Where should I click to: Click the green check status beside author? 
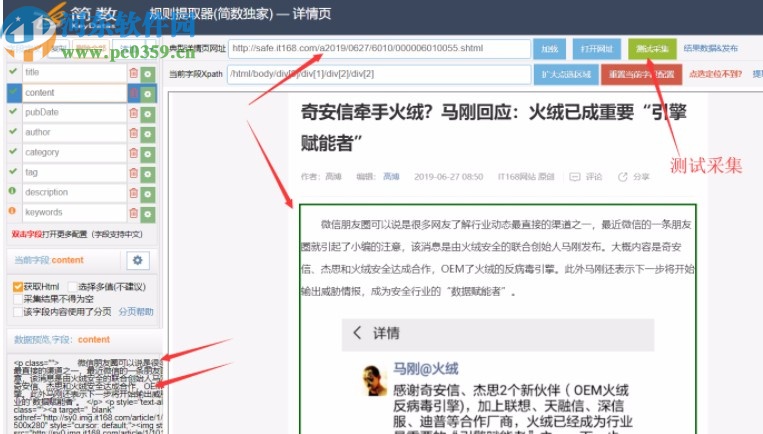tap(13, 131)
